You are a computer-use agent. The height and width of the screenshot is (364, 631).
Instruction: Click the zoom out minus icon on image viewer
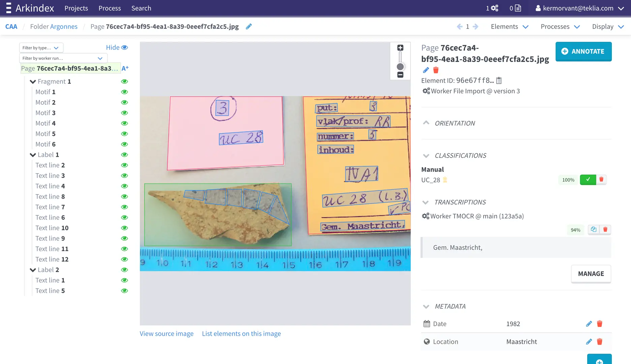400,75
